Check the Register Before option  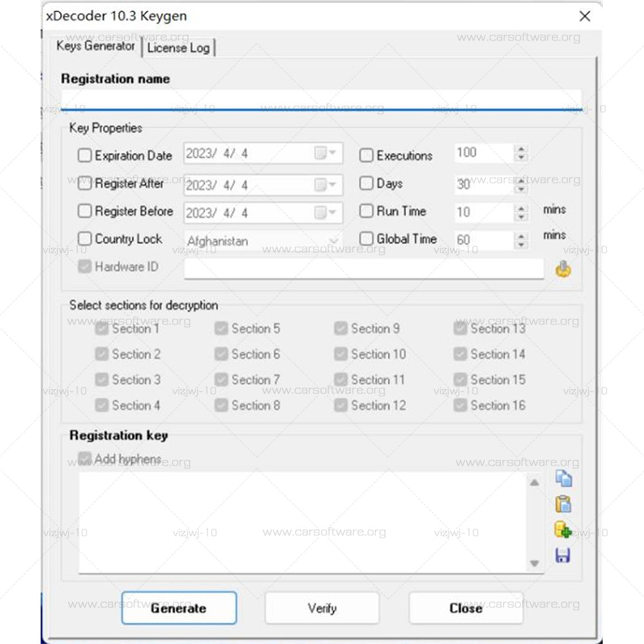(84, 211)
